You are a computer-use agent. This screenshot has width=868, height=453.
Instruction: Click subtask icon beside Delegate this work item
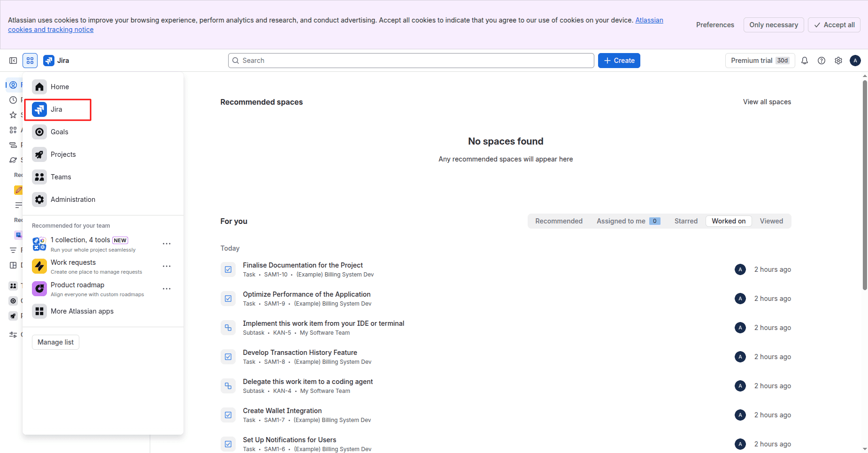pyautogui.click(x=228, y=386)
